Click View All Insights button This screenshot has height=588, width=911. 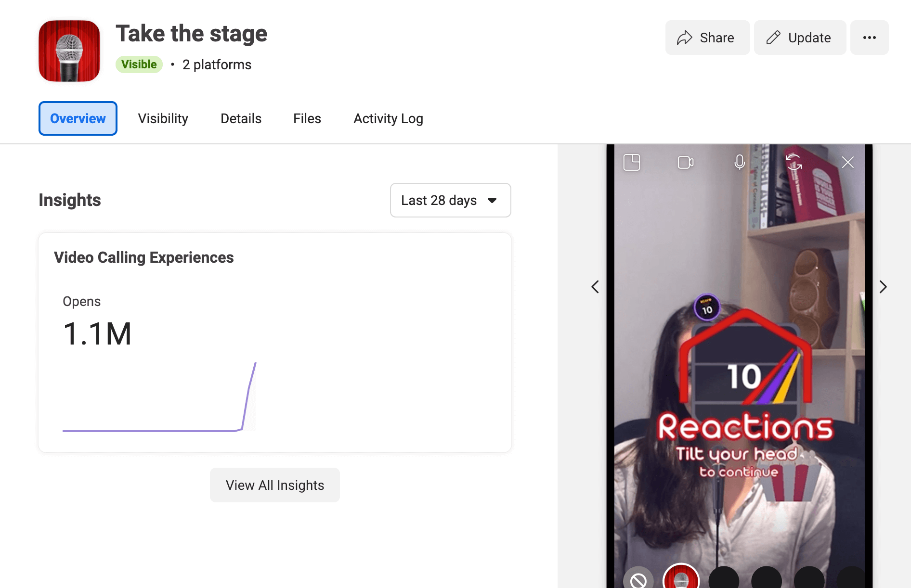[275, 485]
